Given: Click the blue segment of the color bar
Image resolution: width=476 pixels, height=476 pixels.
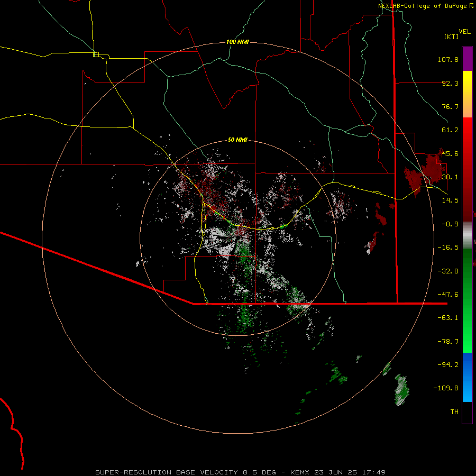Looking at the screenshot, I should [467, 377].
